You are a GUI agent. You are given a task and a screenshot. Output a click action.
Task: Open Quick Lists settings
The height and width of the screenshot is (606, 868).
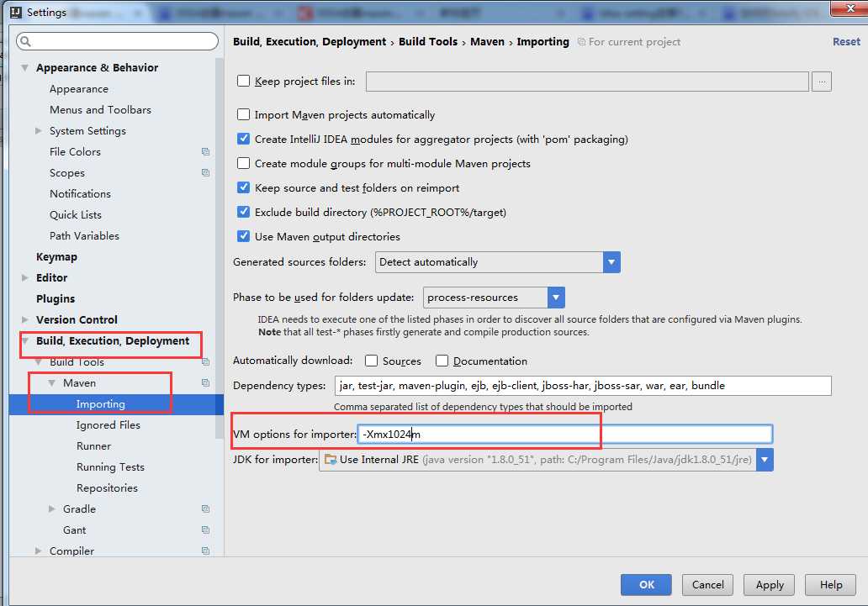click(x=76, y=214)
